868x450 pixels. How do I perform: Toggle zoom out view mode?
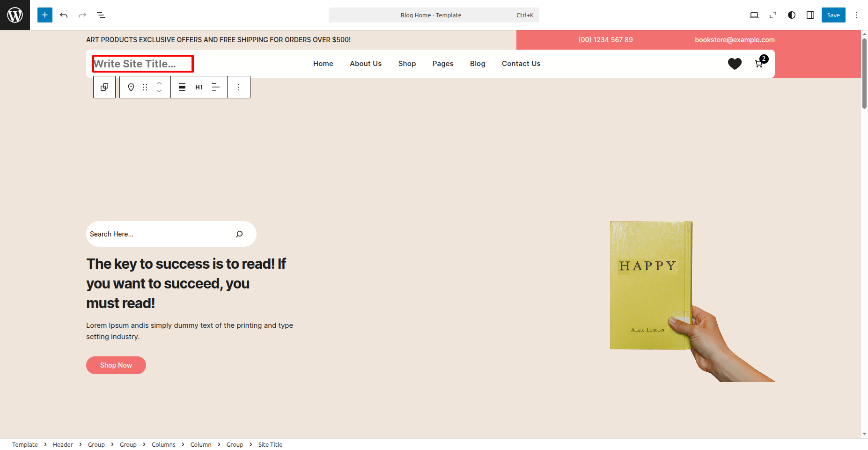coord(773,15)
